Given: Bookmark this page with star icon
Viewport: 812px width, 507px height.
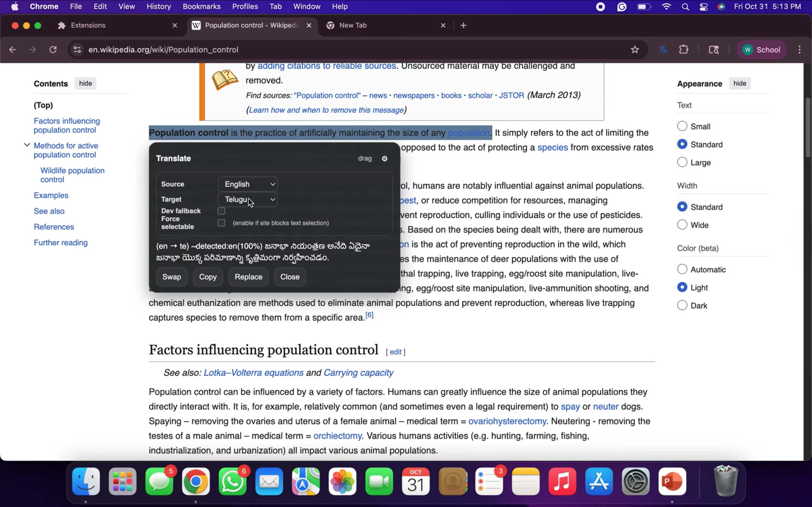Looking at the screenshot, I should tap(634, 50).
